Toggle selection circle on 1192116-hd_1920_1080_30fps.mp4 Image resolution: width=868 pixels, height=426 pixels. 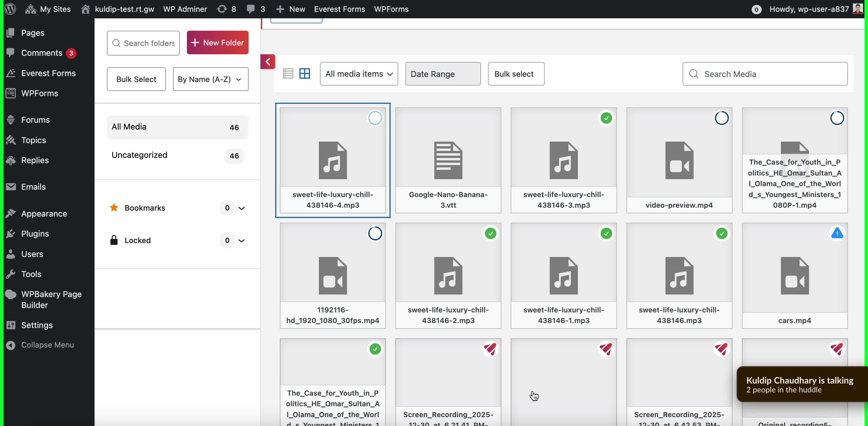tap(375, 233)
